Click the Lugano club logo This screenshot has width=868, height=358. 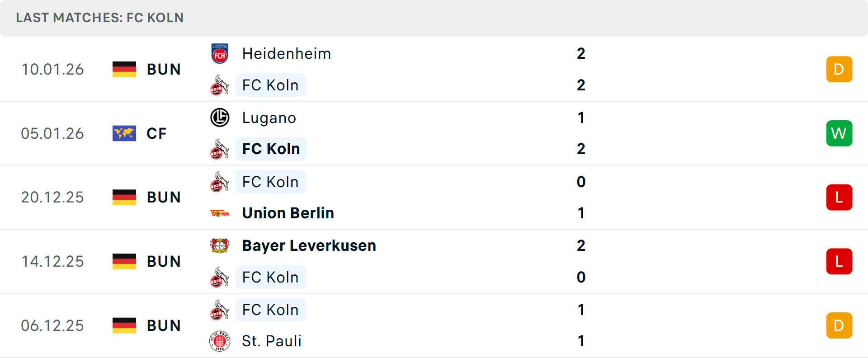[220, 118]
